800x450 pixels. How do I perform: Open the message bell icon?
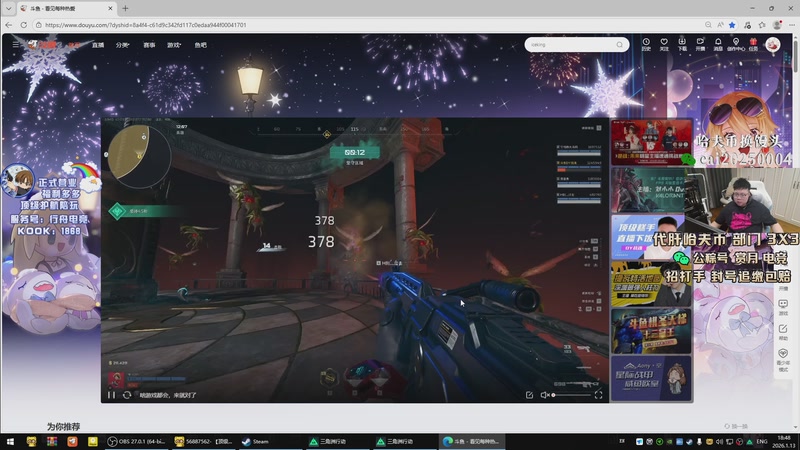(718, 44)
